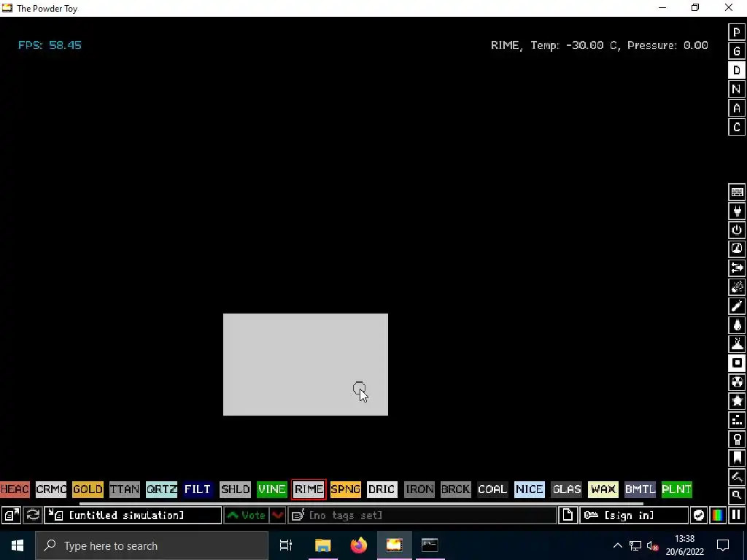The height and width of the screenshot is (560, 747).
Task: Select the COAL element
Action: coord(492,489)
